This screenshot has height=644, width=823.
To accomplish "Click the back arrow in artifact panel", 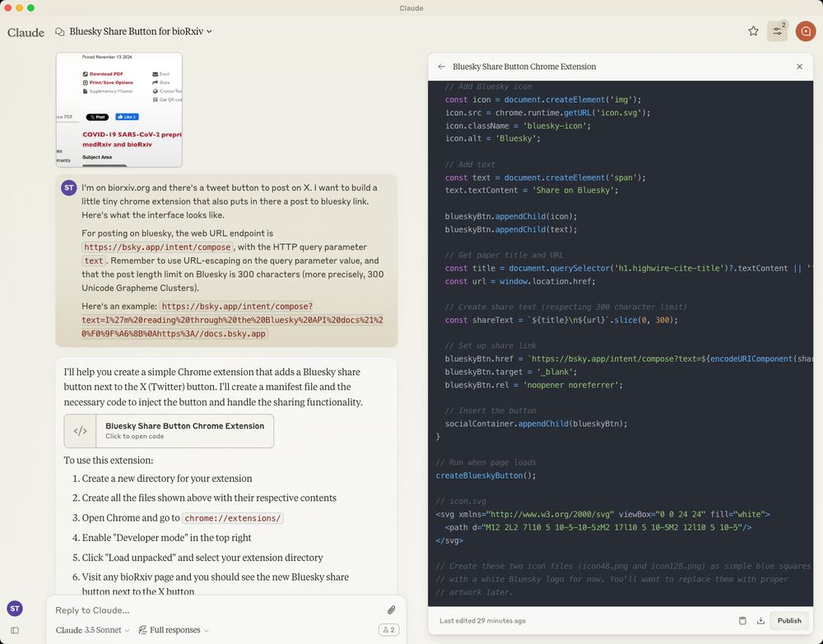I will click(441, 67).
